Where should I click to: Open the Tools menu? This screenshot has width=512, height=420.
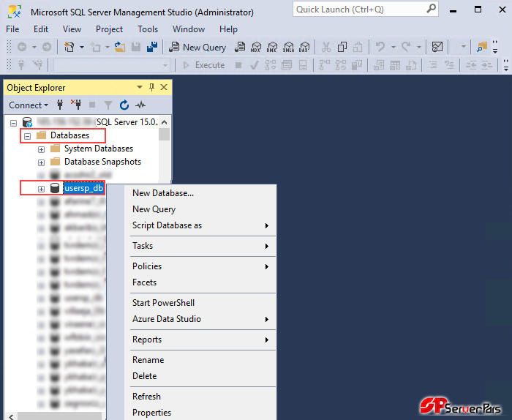[148, 29]
